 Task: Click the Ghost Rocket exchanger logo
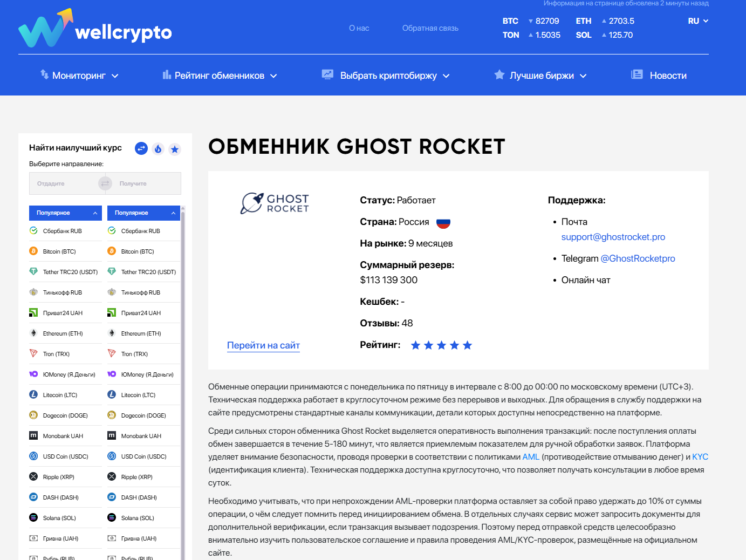coord(275,203)
